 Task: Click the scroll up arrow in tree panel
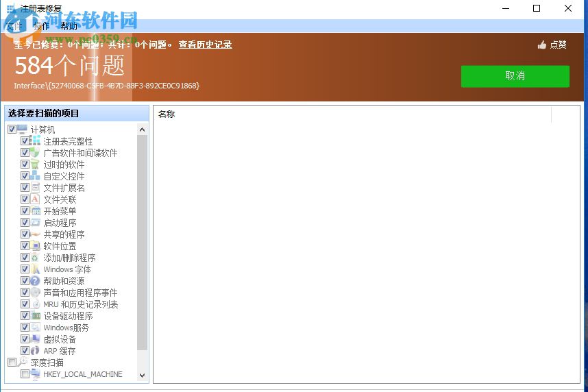[142, 130]
